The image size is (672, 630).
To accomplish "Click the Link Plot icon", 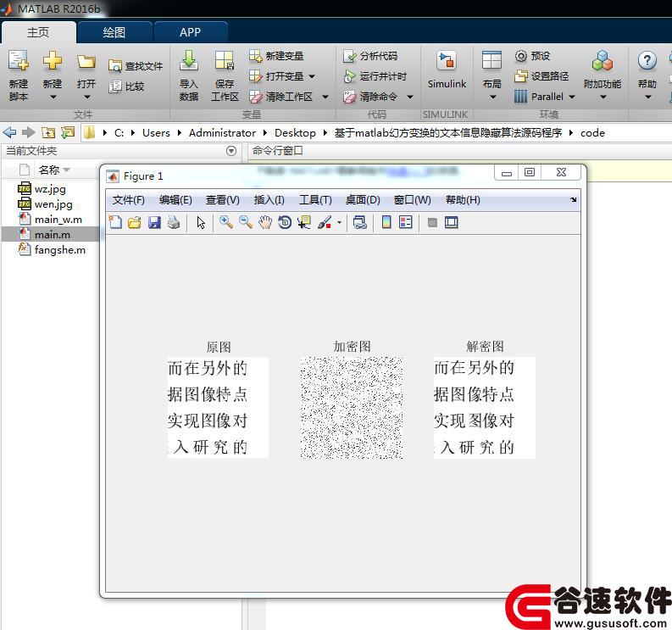I will click(x=359, y=222).
